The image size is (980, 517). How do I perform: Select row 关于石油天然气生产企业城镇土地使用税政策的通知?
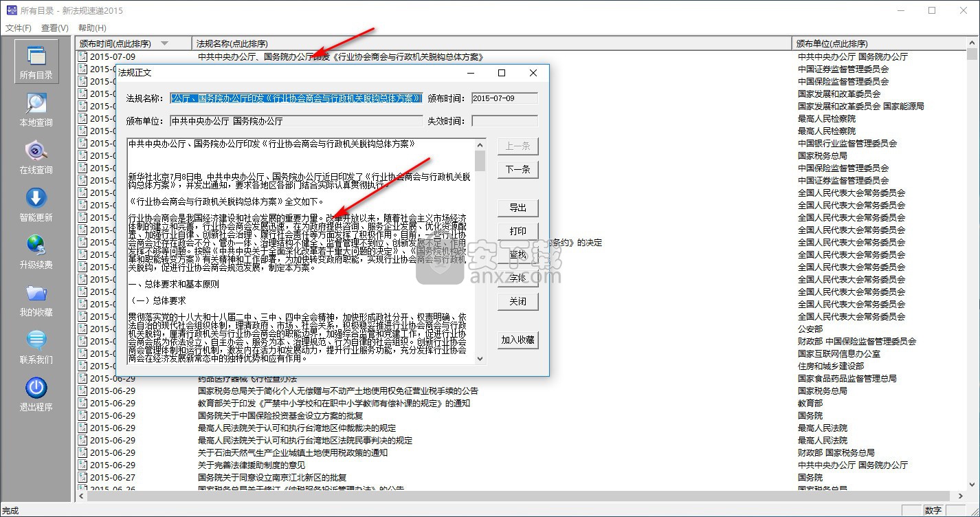[293, 452]
